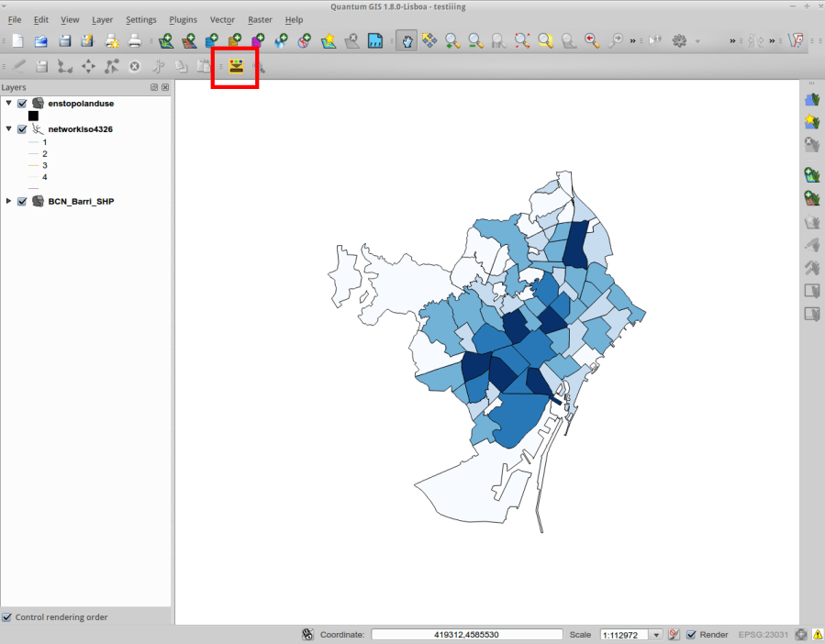The width and height of the screenshot is (825, 644).
Task: Click the Zoom Last arrow icon
Action: click(x=593, y=41)
